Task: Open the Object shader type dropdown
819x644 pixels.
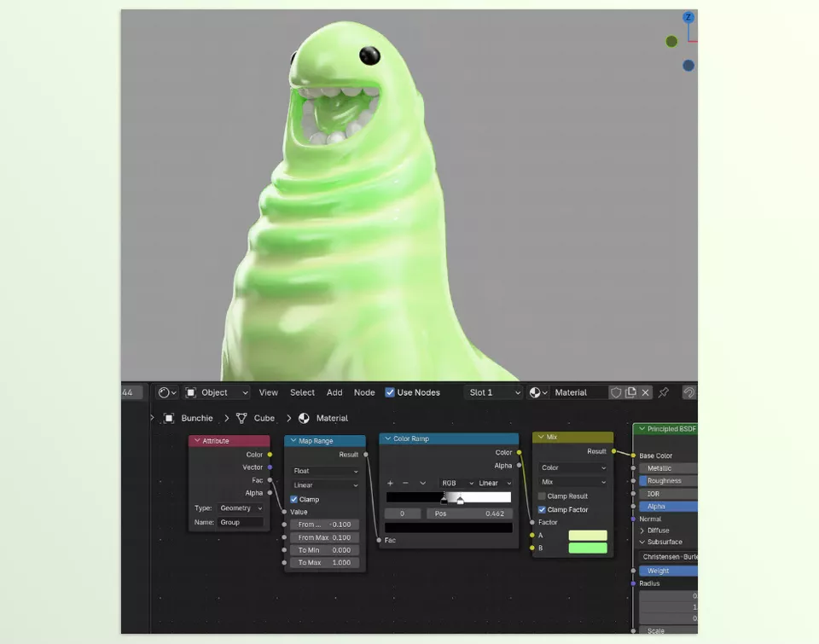Action: coord(217,392)
